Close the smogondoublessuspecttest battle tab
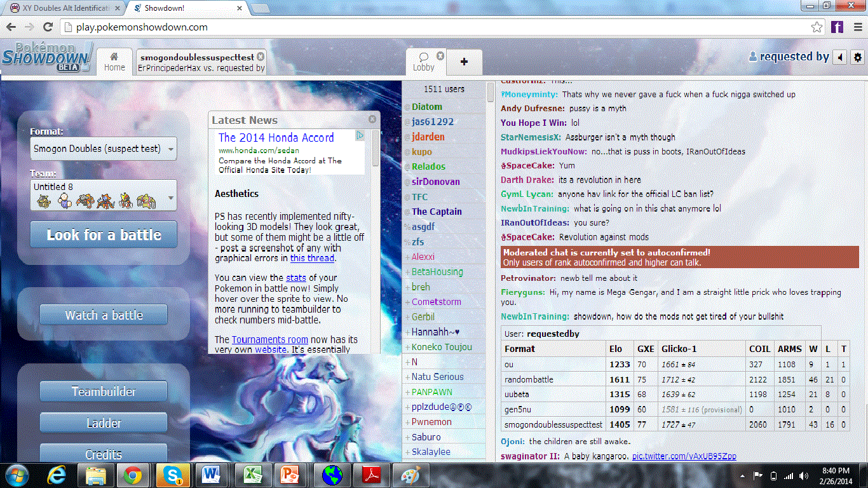This screenshot has height=488, width=868. coord(261,57)
